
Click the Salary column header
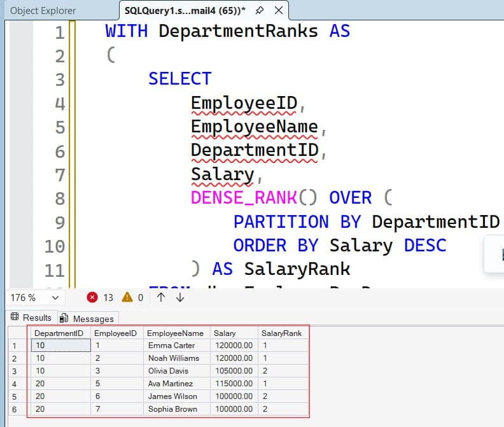coord(234,333)
